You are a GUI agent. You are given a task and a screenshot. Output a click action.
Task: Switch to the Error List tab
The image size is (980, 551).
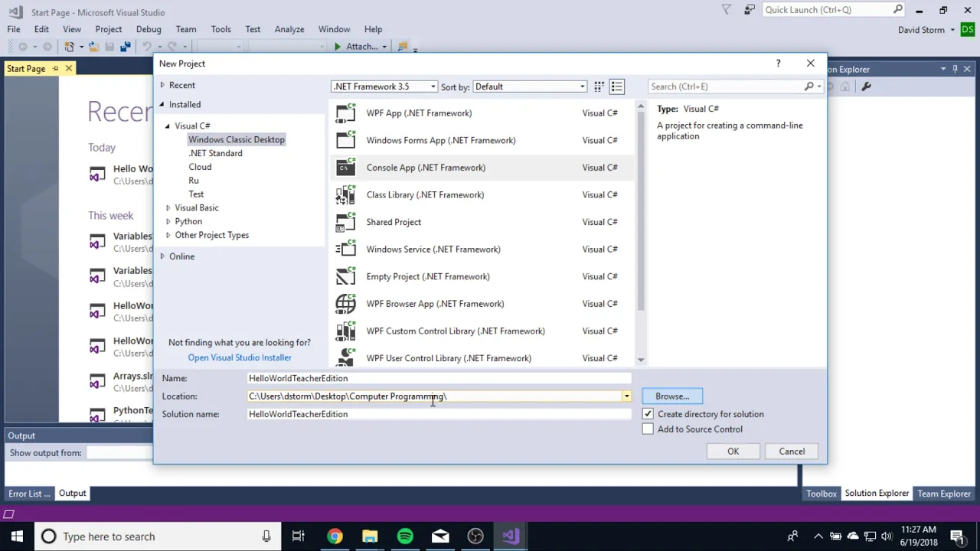[x=29, y=494]
